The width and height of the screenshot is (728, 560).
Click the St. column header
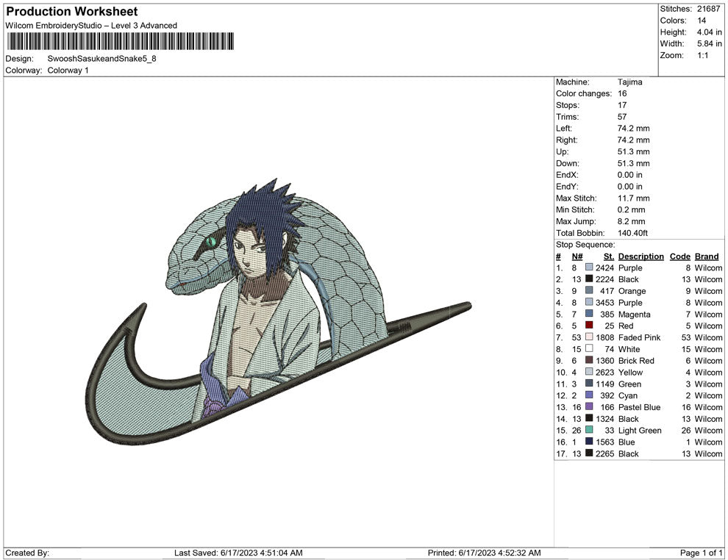pyautogui.click(x=609, y=256)
